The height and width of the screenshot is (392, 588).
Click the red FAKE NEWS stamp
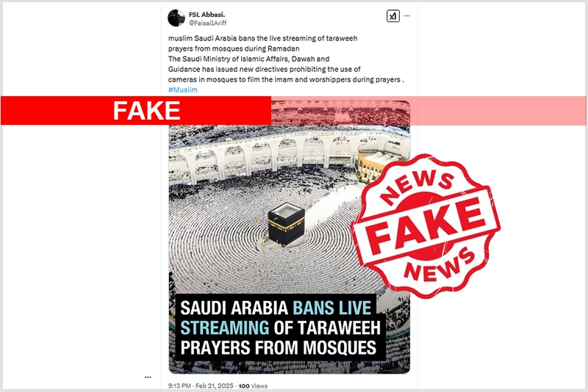pos(426,226)
